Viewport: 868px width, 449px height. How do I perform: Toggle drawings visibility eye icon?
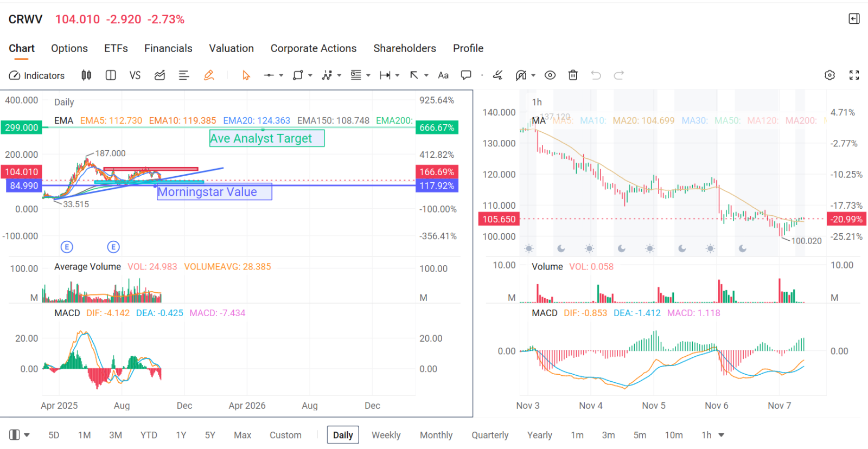coord(550,75)
